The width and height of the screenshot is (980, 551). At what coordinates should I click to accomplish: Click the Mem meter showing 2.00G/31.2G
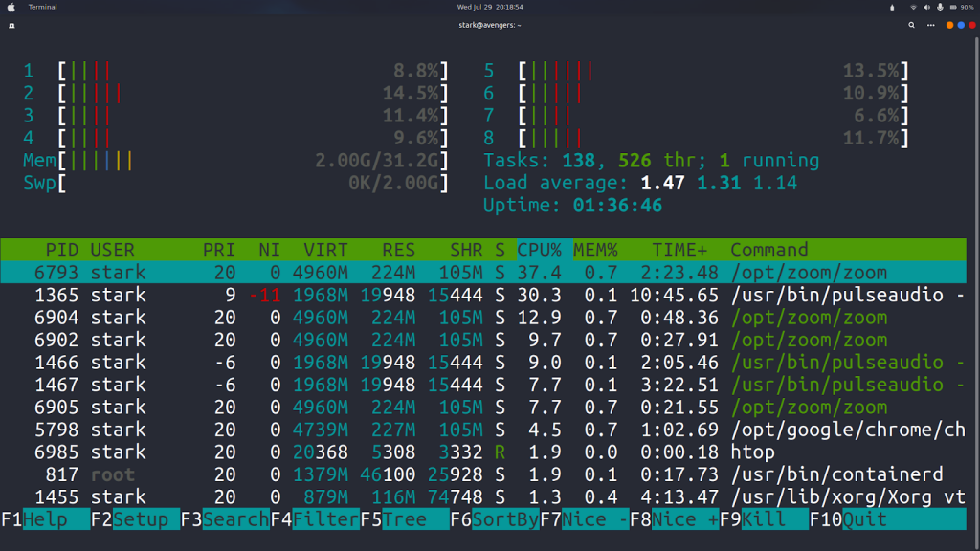pos(236,161)
